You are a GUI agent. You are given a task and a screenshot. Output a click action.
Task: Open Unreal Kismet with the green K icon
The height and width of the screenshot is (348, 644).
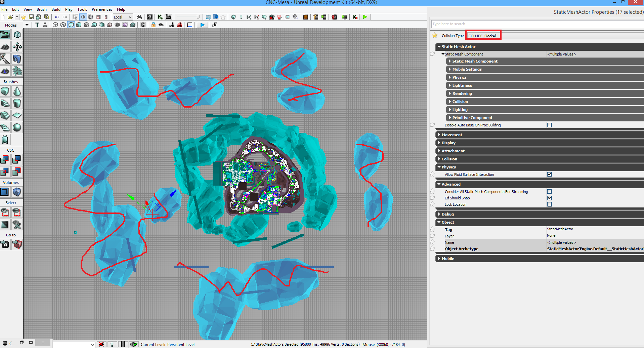pyautogui.click(x=160, y=17)
